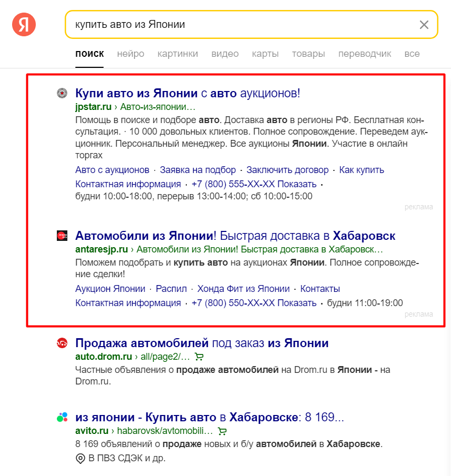
Task: Click the Drom.ru favicon
Action: tap(62, 343)
